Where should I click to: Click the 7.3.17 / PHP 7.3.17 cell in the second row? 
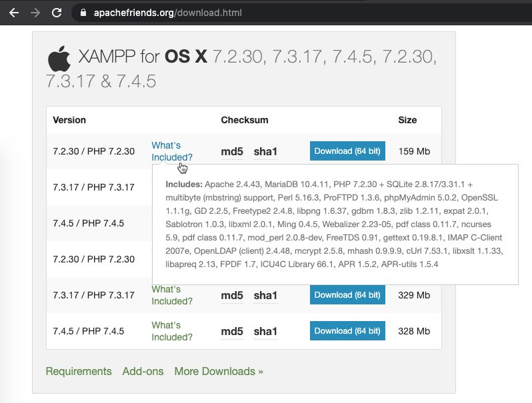point(93,187)
